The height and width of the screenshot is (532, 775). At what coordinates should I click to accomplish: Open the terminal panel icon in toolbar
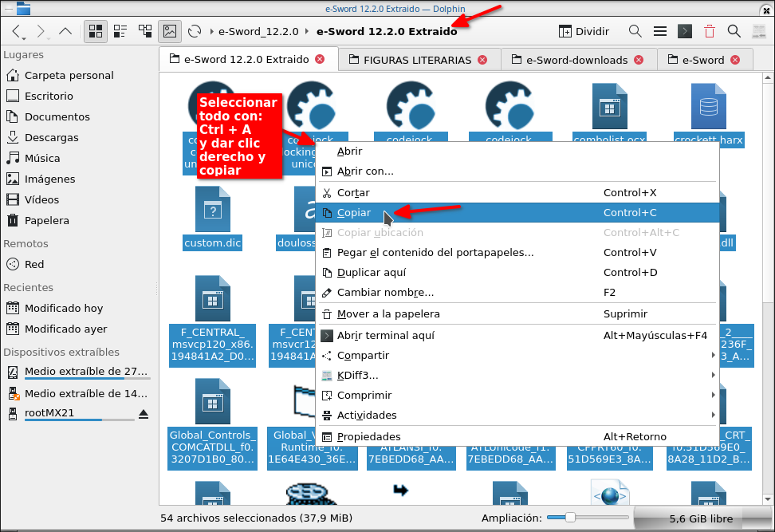pos(685,32)
